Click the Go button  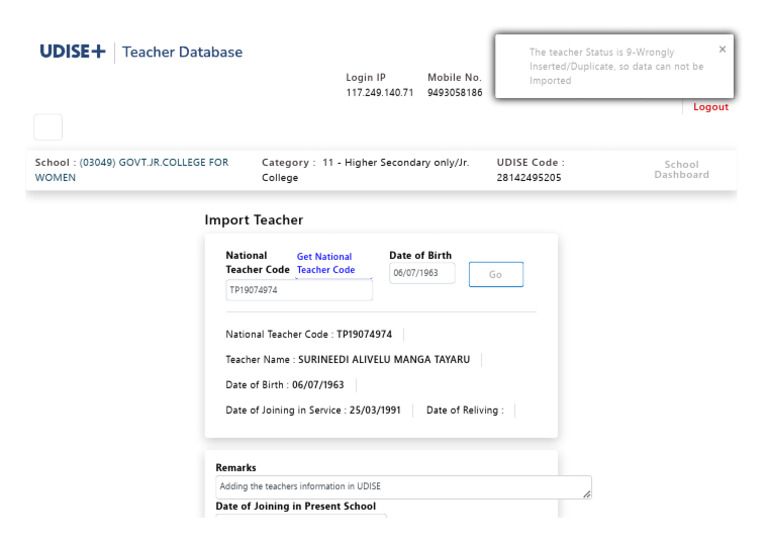(x=496, y=274)
